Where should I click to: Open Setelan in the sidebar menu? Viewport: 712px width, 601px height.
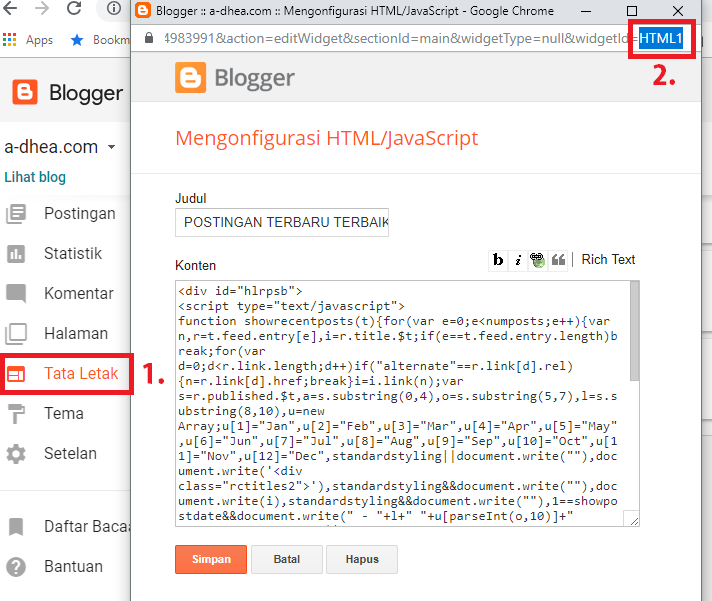click(x=70, y=453)
